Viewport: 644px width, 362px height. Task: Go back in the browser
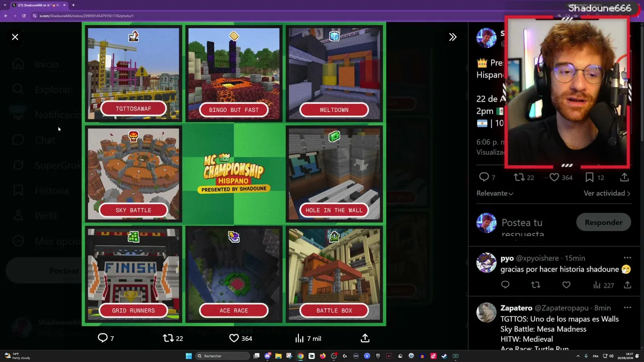[6, 16]
